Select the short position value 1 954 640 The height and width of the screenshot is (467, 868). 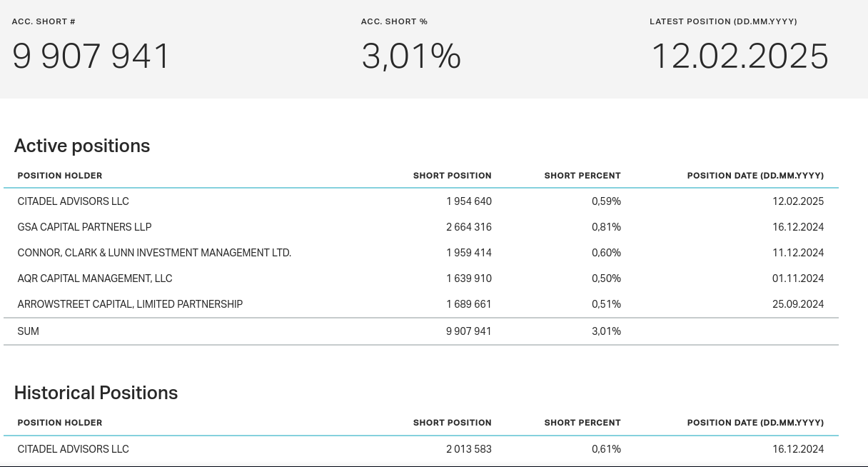469,201
